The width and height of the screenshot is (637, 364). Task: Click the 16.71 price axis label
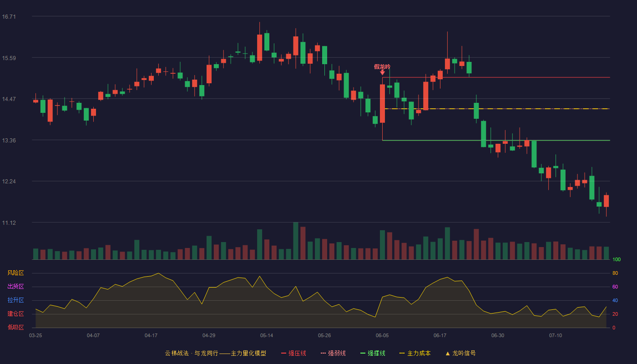(9, 17)
